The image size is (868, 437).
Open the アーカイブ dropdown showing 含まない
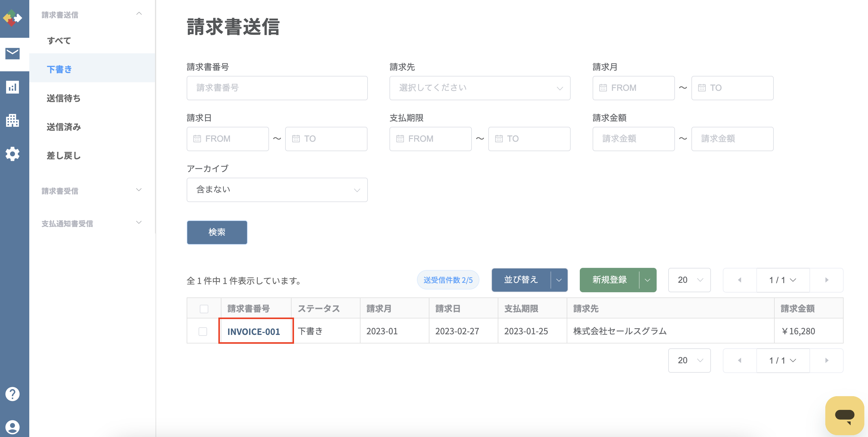(x=277, y=190)
